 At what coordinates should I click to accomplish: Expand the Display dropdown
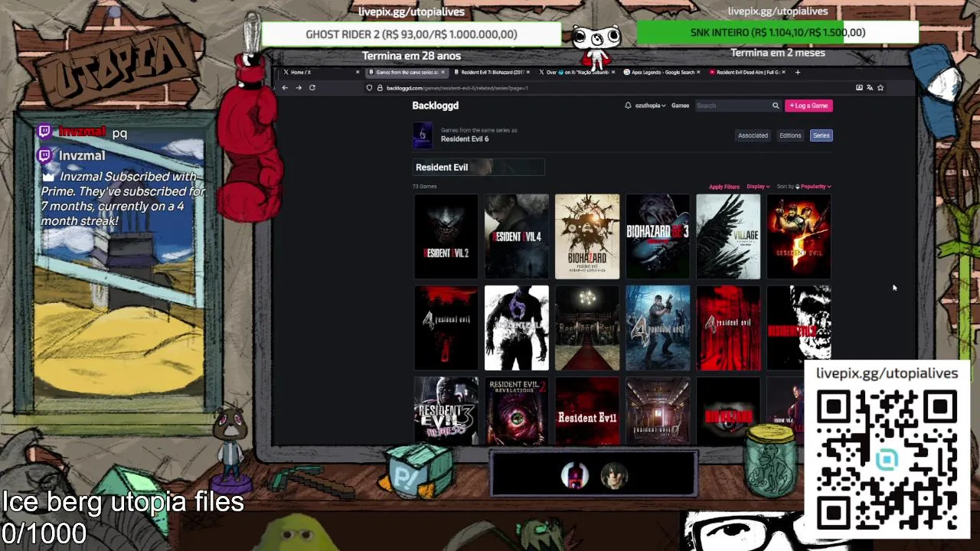coord(758,187)
